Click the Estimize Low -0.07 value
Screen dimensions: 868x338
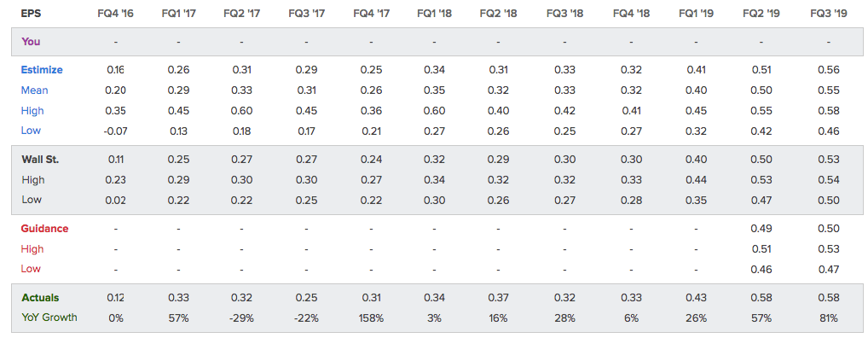(116, 131)
